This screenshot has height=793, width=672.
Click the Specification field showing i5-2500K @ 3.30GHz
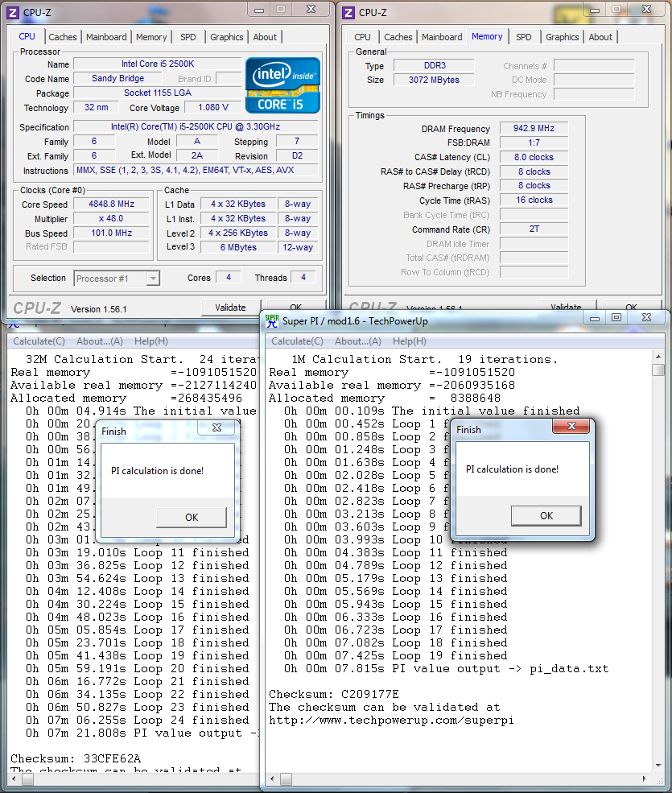pyautogui.click(x=196, y=126)
